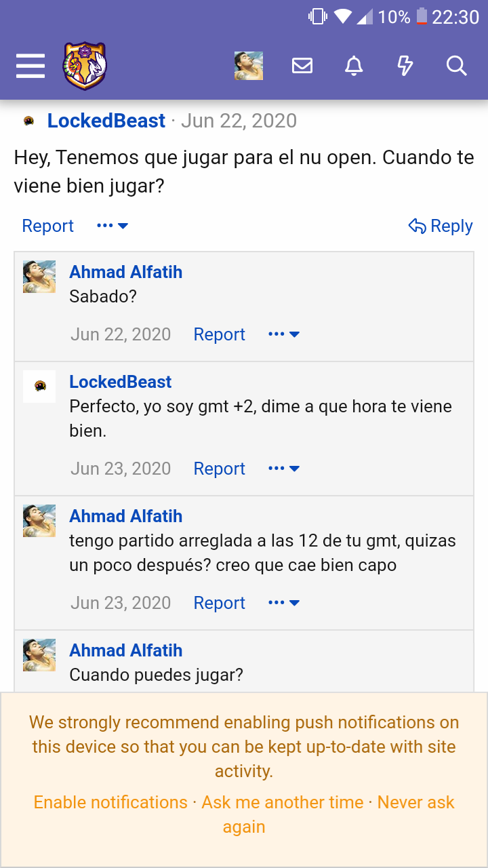Open the hamburger navigation menu
The width and height of the screenshot is (488, 868).
click(30, 66)
